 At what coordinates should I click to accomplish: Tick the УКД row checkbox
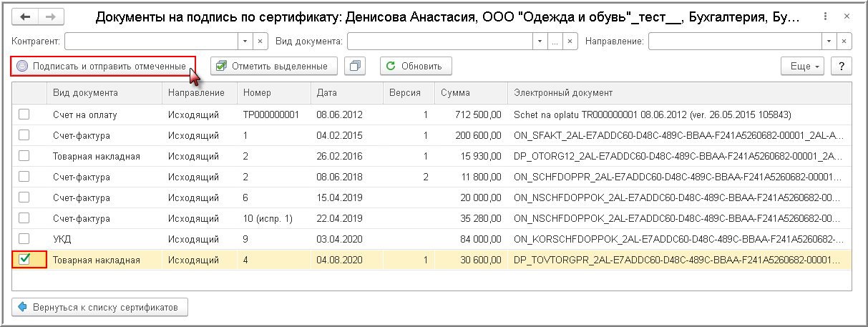[24, 239]
